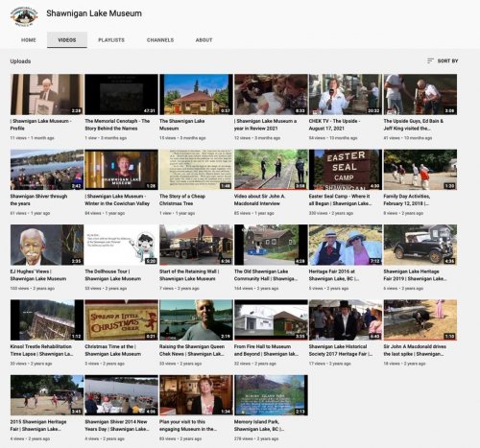Viewport: 480px width, 448px height.
Task: Play the Memorial Cenotaph video thumbnail
Action: pos(121,94)
